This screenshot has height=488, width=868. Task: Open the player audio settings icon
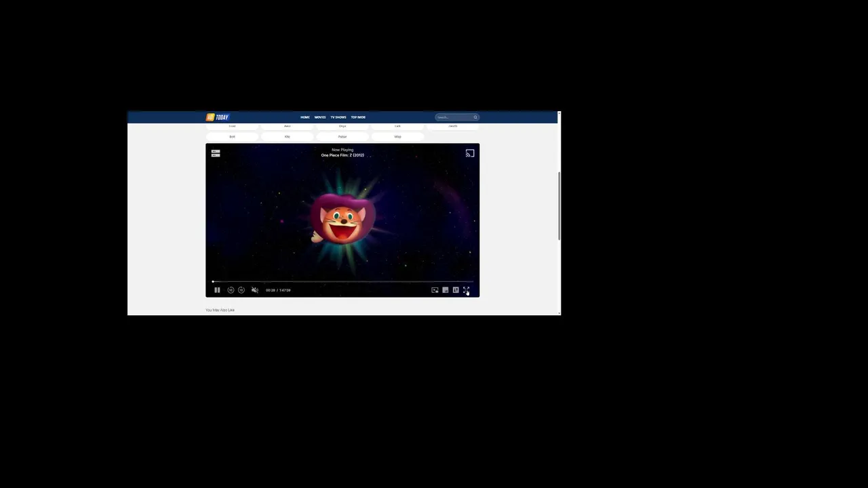pyautogui.click(x=456, y=290)
